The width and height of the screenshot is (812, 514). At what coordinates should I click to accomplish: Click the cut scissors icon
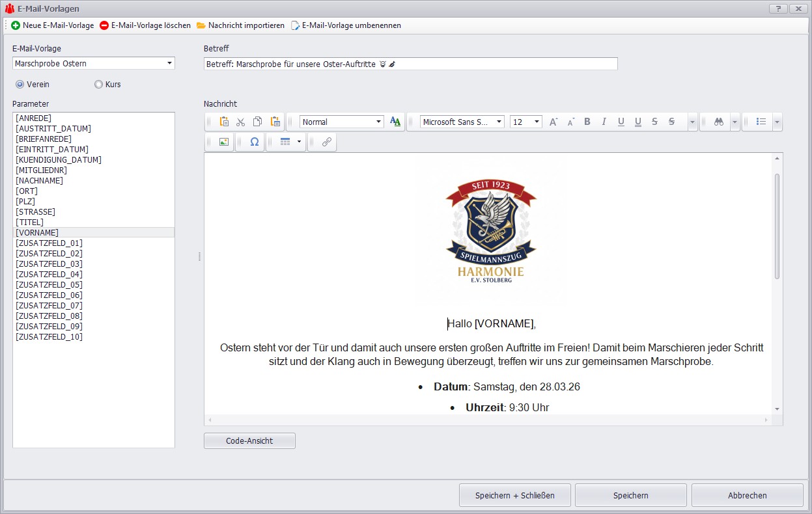[241, 122]
